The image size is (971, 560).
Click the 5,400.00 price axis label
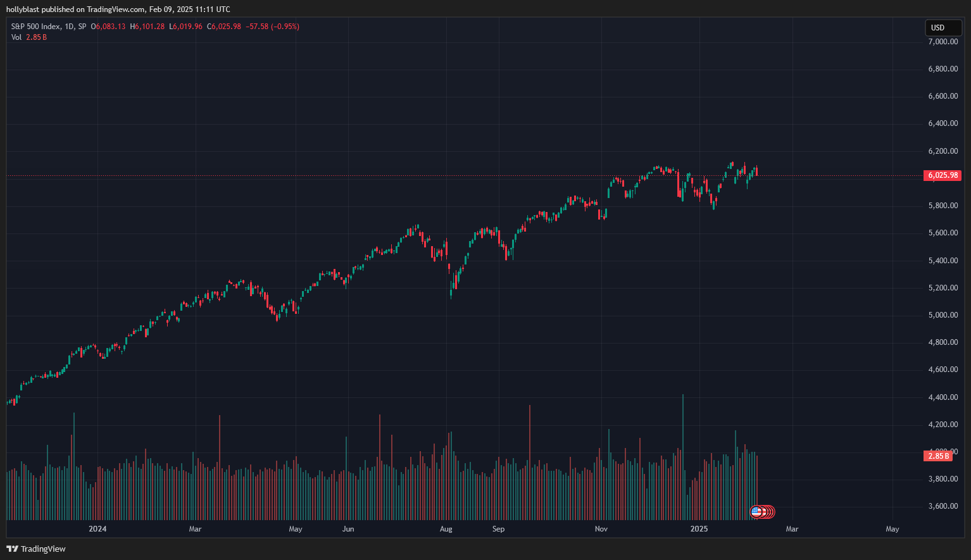click(x=943, y=261)
